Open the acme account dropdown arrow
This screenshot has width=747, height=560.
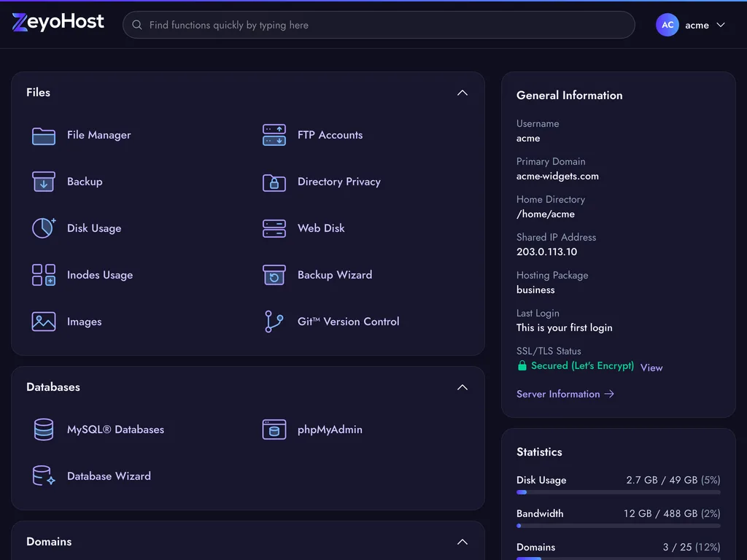(721, 25)
